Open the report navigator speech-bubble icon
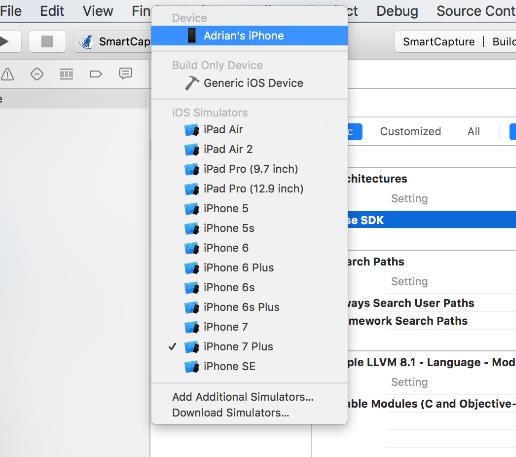Viewport: 516px width, 457px height. [125, 74]
